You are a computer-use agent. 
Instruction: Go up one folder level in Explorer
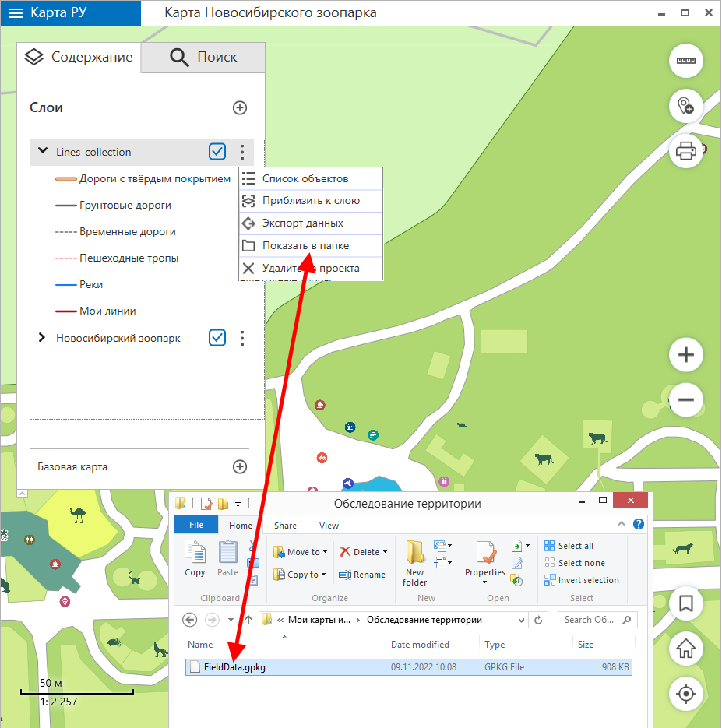coord(248,620)
